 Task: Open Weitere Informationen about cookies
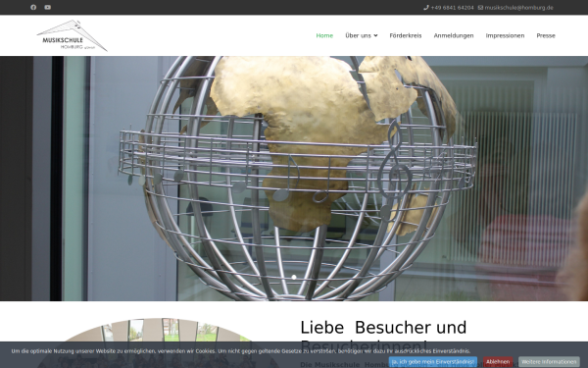[x=549, y=362]
